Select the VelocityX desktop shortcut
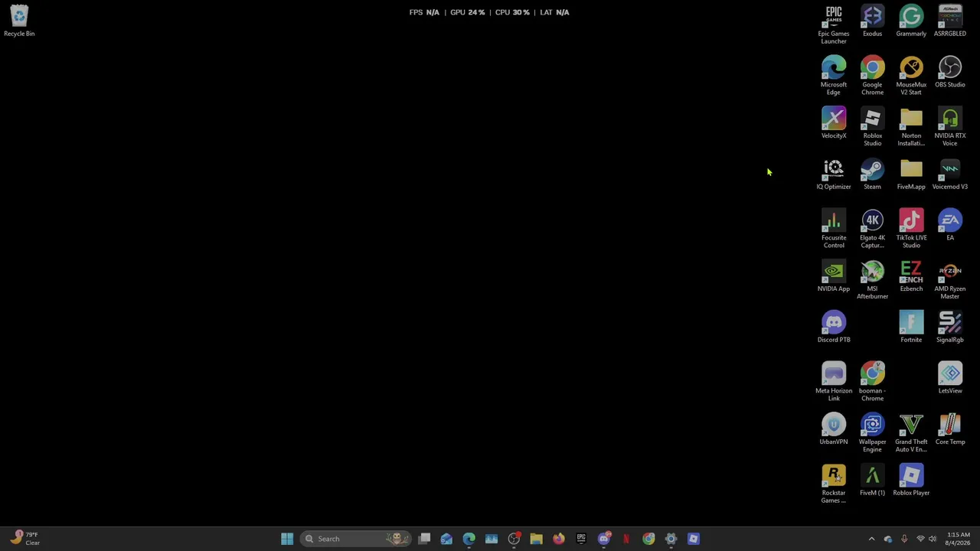The width and height of the screenshot is (980, 551). [834, 123]
